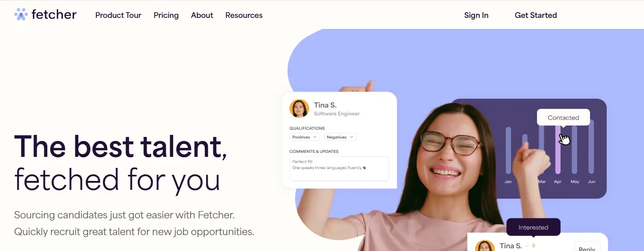Viewport: 644px width, 251px height.
Task: Click the comments text box
Action: pos(339,168)
